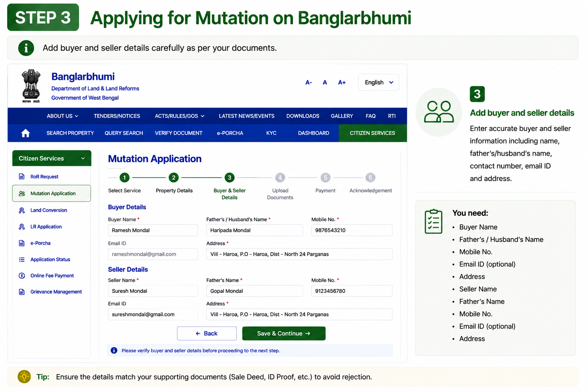Viewport: 588px width, 392px height.
Task: Open Land Conversion sidebar link
Action: click(x=49, y=210)
